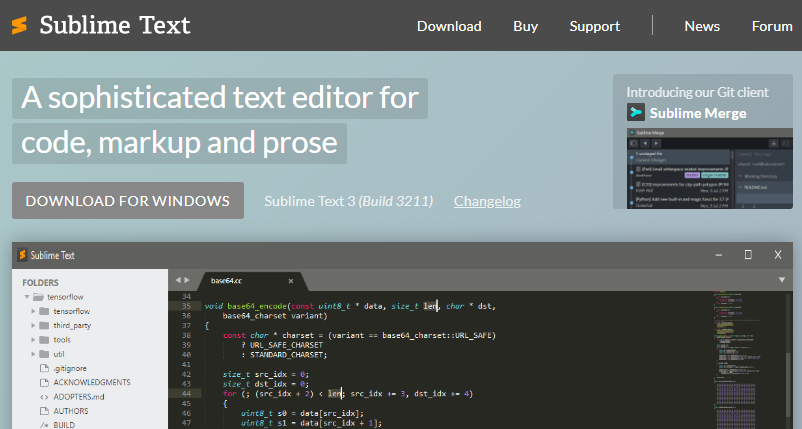Image resolution: width=802 pixels, height=429 pixels.
Task: Click STANDARD_CHARSET on line 40
Action: (x=287, y=355)
